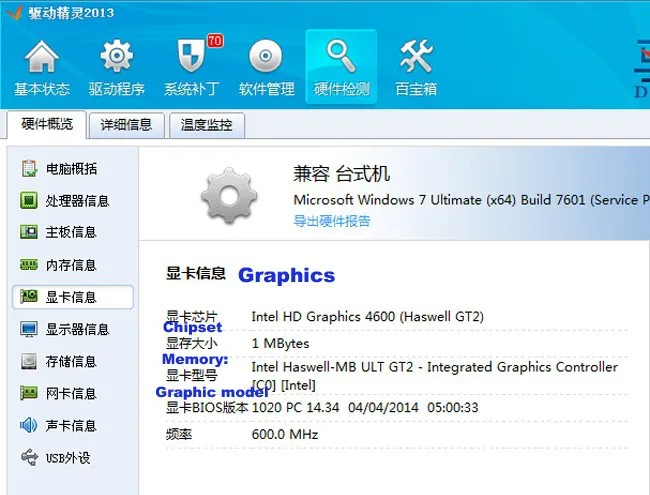650x495 pixels.
Task: Select USB外设 in the sidebar
Action: point(73,458)
